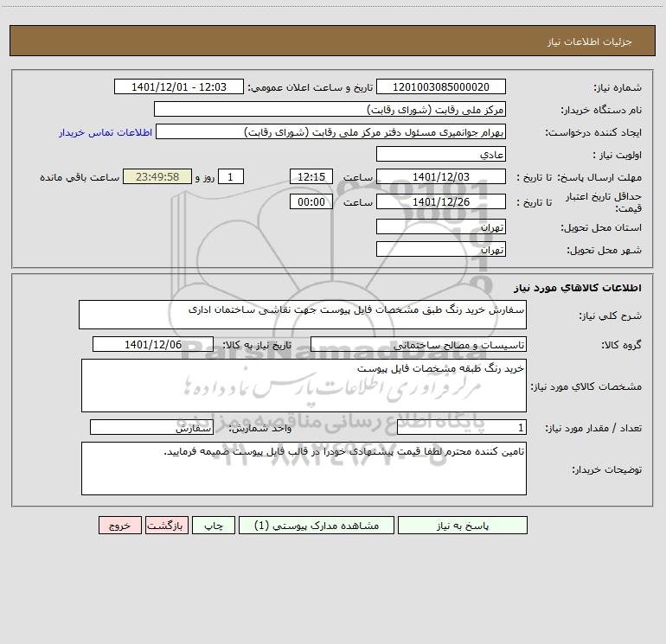Select the شماره نیاز field 1201003085000020
666x644 pixels.
441,86
